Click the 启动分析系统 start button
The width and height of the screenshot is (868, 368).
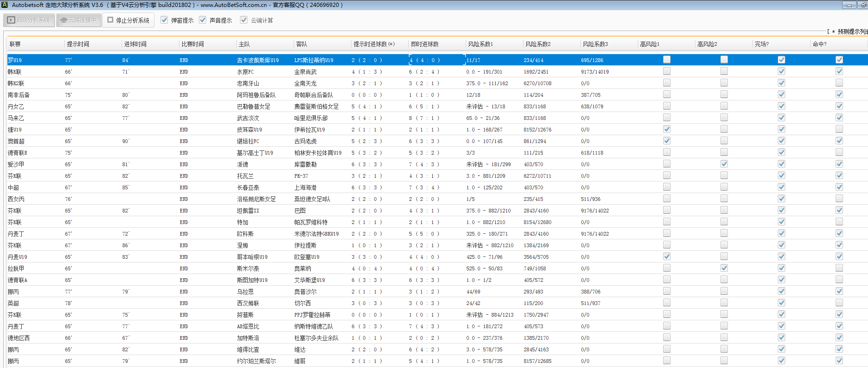click(29, 20)
